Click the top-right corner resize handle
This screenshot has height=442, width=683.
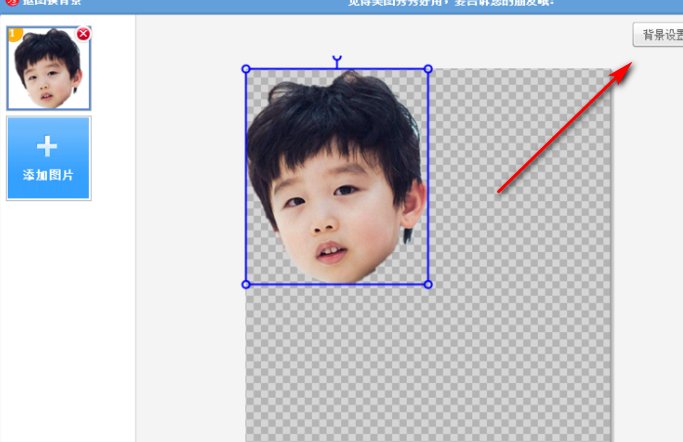pos(428,69)
